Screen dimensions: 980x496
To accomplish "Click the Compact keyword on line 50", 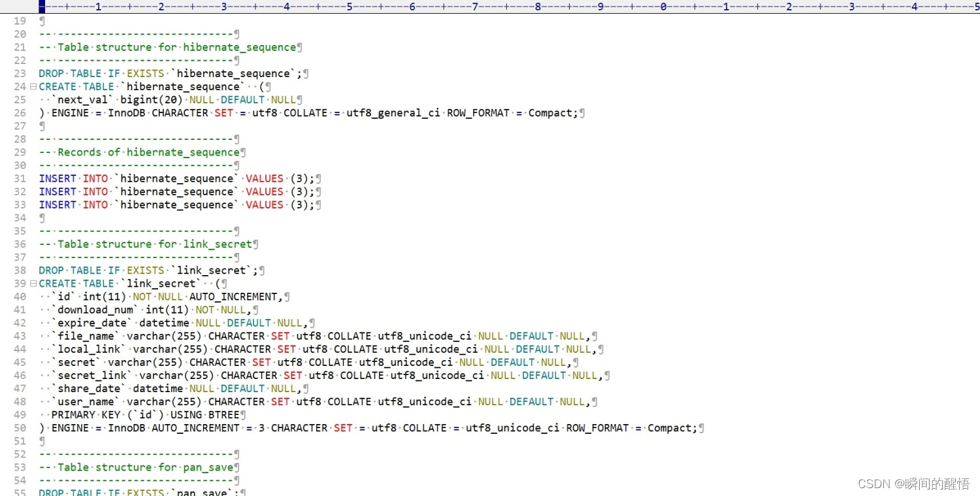I will (x=672, y=427).
